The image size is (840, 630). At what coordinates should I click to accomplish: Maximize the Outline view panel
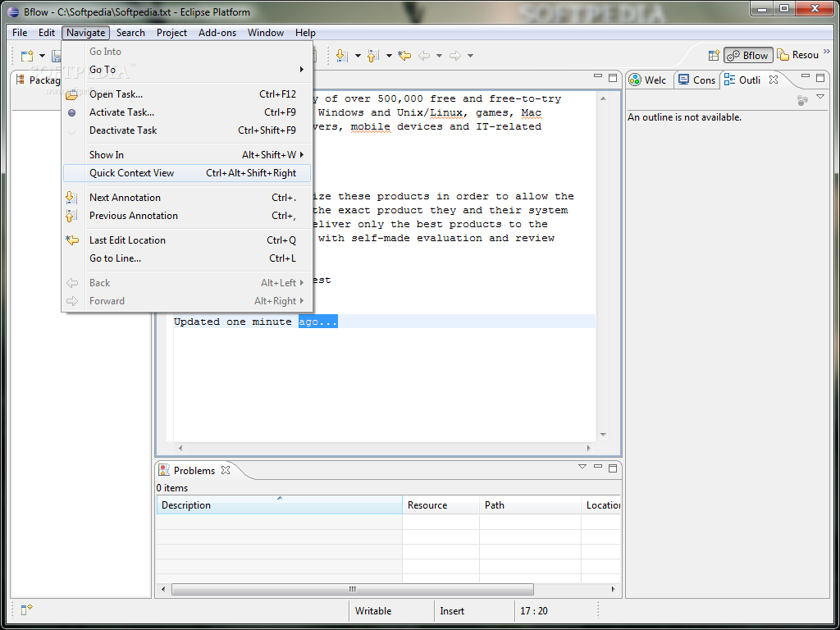tap(820, 78)
